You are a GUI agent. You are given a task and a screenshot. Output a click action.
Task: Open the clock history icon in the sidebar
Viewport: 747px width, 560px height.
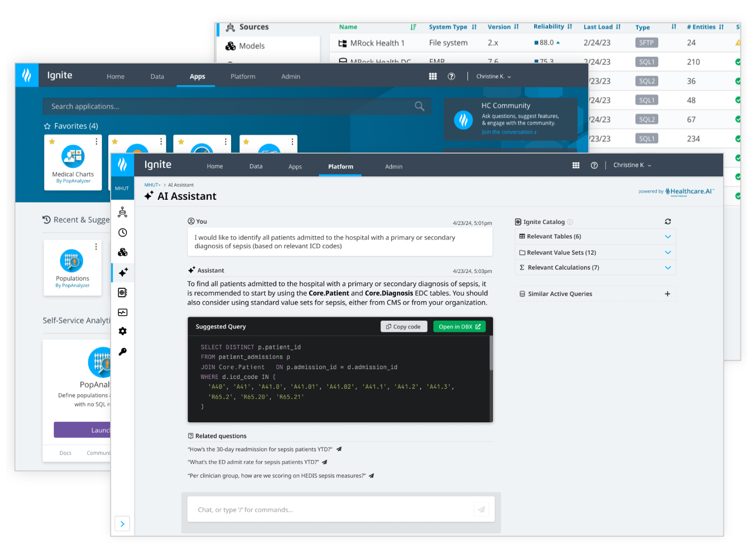[122, 232]
